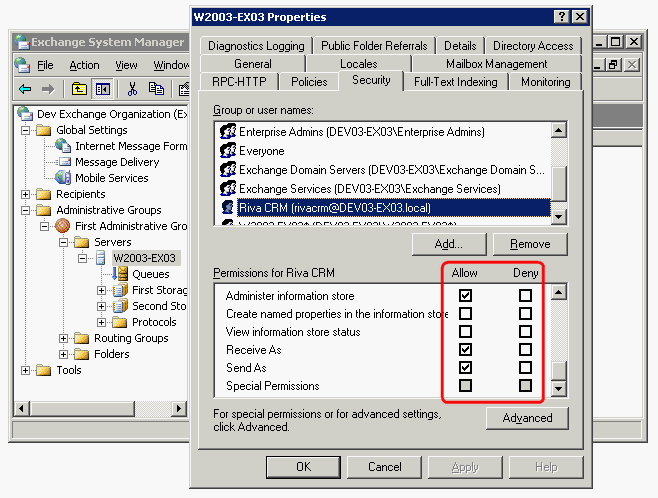
Task: Switch to the RPC-HTTP tab
Action: (239, 82)
